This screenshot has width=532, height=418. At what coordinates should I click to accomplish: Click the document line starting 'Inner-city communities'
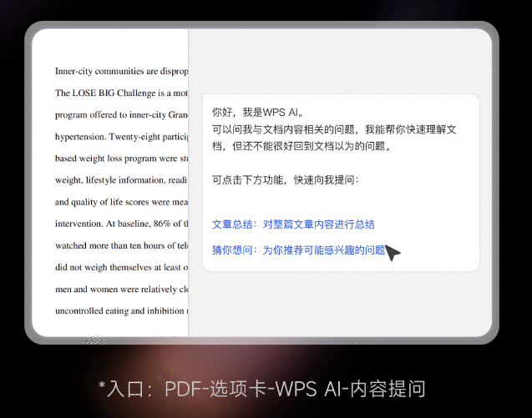tap(121, 72)
